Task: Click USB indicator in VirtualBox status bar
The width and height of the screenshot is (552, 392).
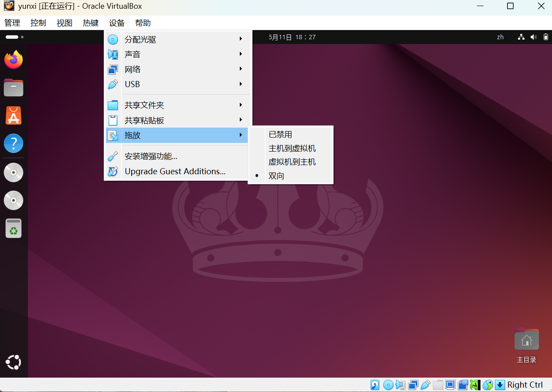Action: click(425, 385)
